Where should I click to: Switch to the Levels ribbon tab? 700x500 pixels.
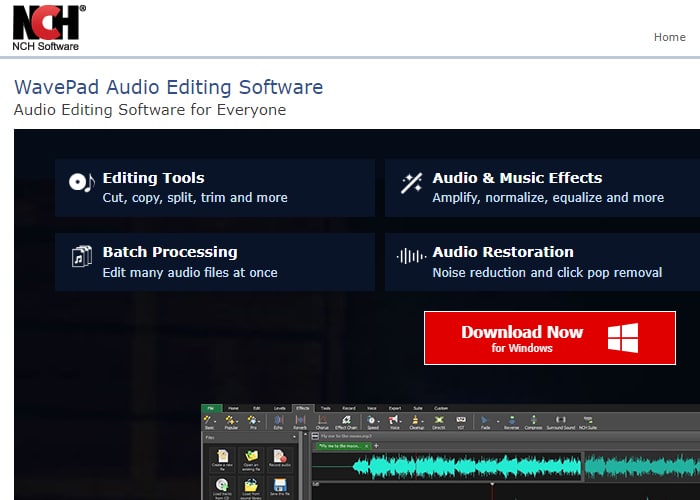click(x=279, y=408)
